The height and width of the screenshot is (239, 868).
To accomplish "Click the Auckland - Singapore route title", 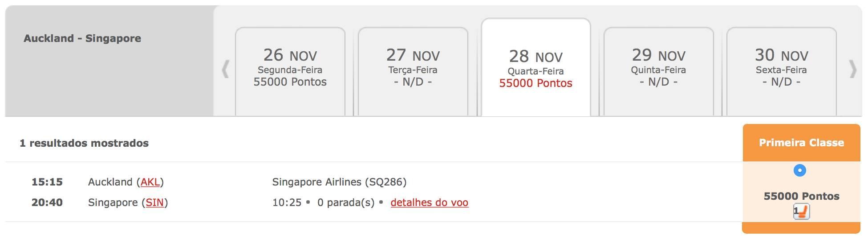I will pos(82,38).
